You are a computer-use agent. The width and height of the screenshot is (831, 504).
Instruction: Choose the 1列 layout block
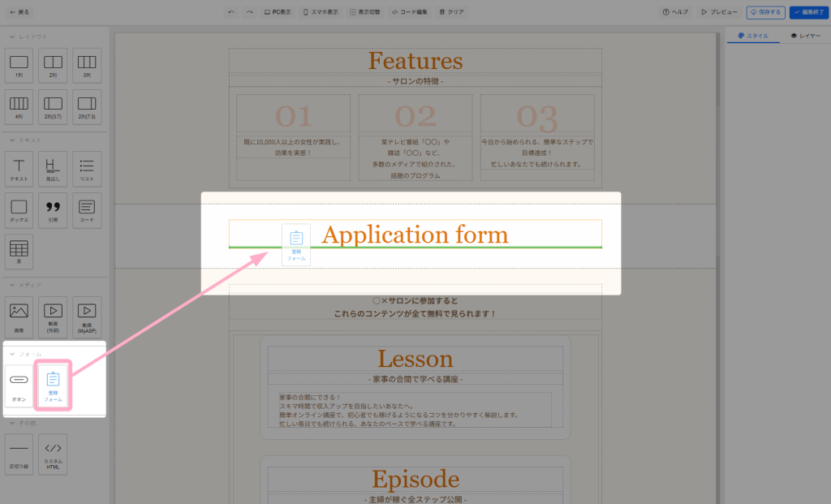point(19,65)
